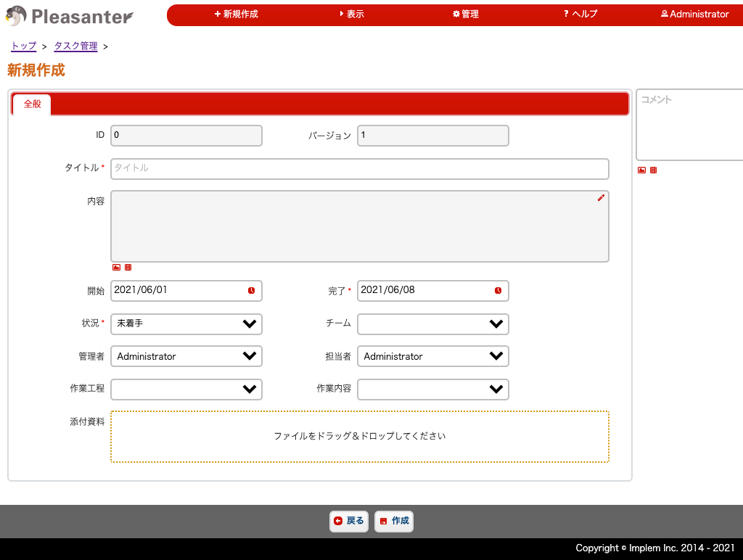
Task: Click the 新規作成 page heading
Action: (36, 70)
